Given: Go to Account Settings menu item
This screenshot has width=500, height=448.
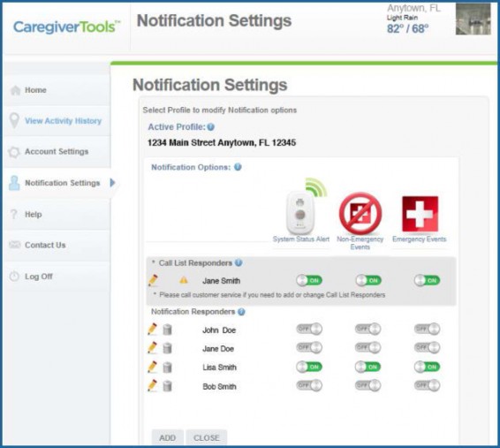Looking at the screenshot, I should [57, 151].
